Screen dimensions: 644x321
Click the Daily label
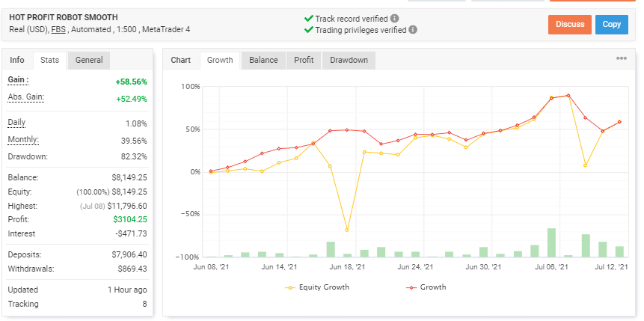pos(16,123)
